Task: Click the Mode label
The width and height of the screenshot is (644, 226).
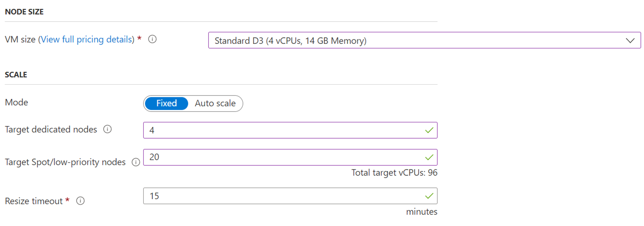Action: 17,103
